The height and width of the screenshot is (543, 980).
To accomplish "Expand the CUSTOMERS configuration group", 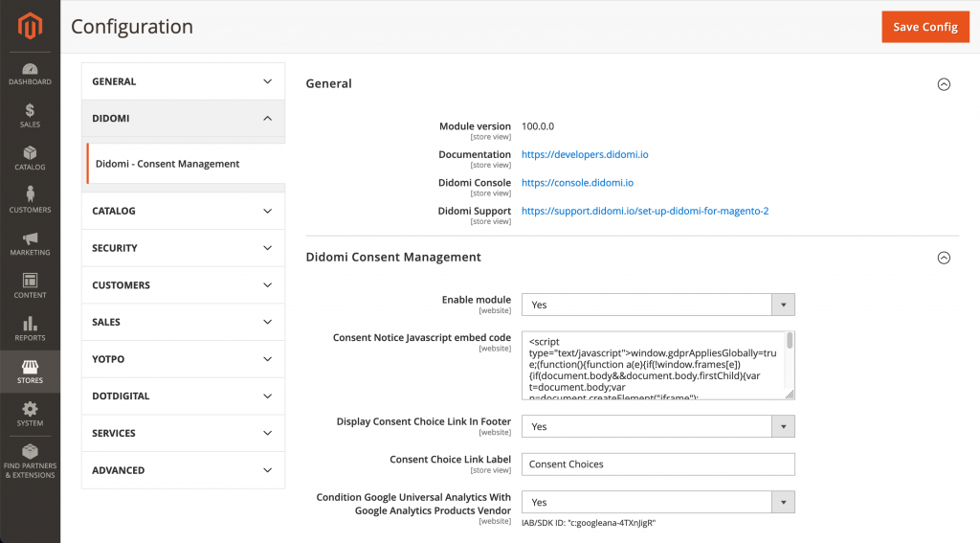I will point(183,284).
